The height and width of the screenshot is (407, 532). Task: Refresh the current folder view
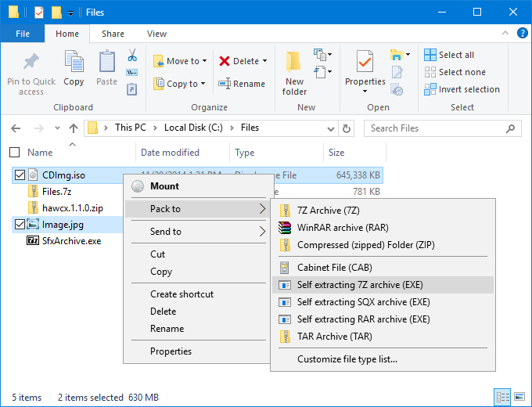(347, 128)
